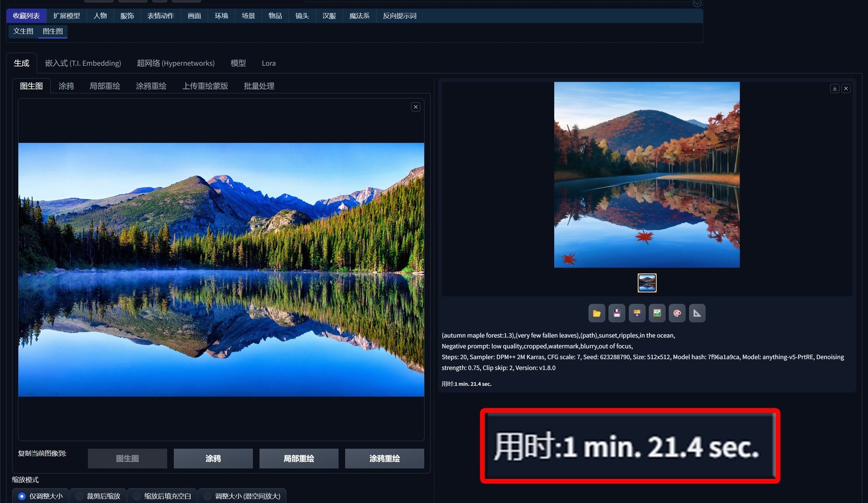Click the small result thumbnail under the preview
The width and height of the screenshot is (868, 503).
[647, 283]
